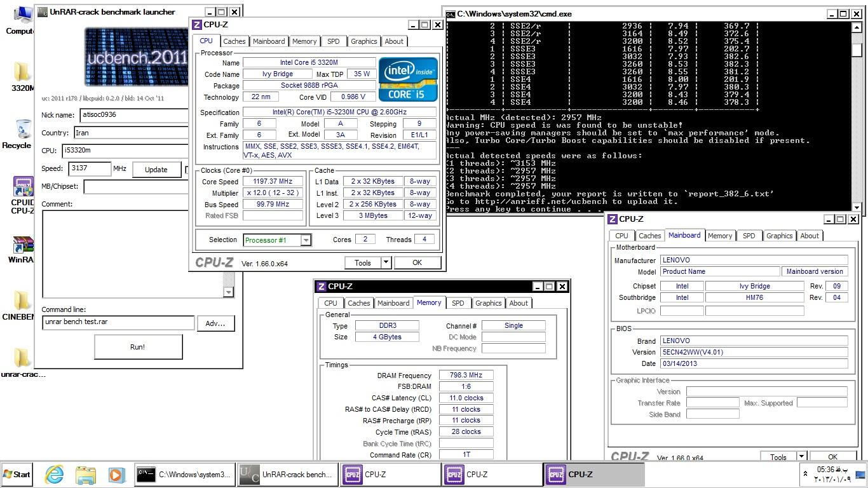Select the CPUID CPU-Z desktop shortcut
Viewport: 868px width, 488px height.
tap(22, 195)
